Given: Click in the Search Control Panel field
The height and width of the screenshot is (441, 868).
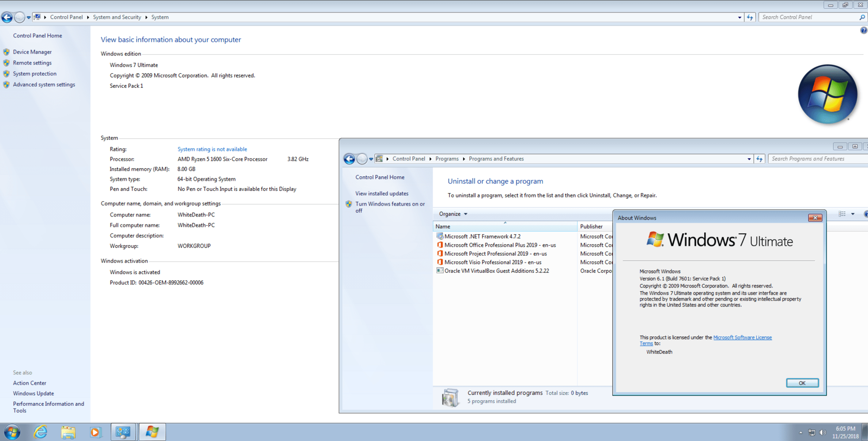Looking at the screenshot, I should [807, 17].
